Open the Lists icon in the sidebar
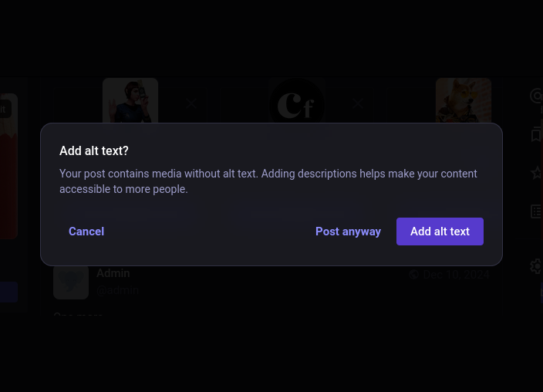Screen dimensions: 543x392 537,211
